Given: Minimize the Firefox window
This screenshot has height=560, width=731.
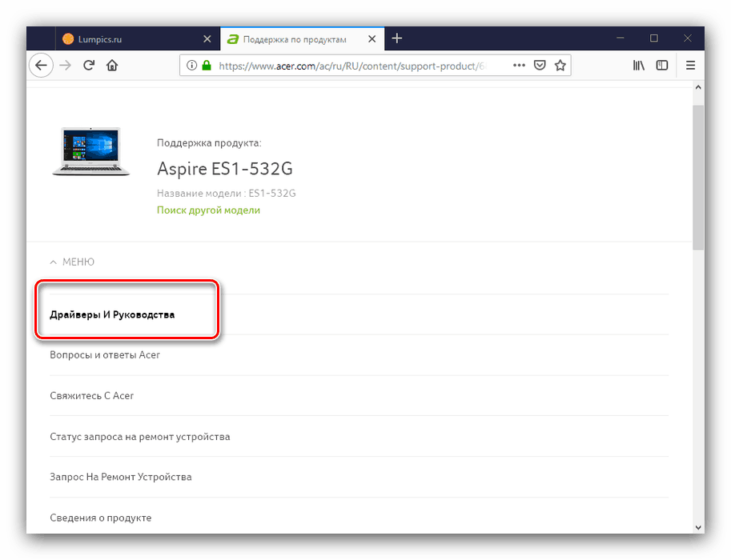Looking at the screenshot, I should (x=620, y=38).
